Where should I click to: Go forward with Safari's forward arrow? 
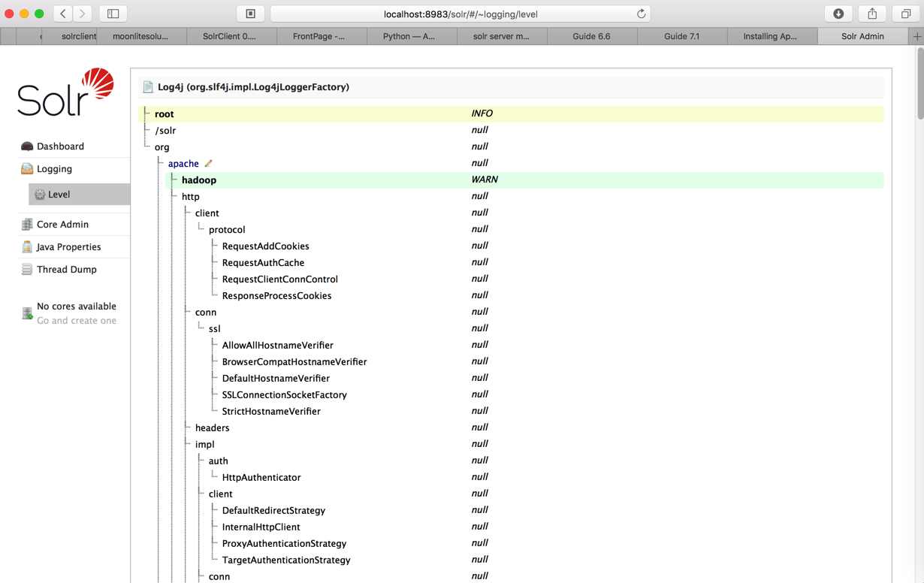83,14
